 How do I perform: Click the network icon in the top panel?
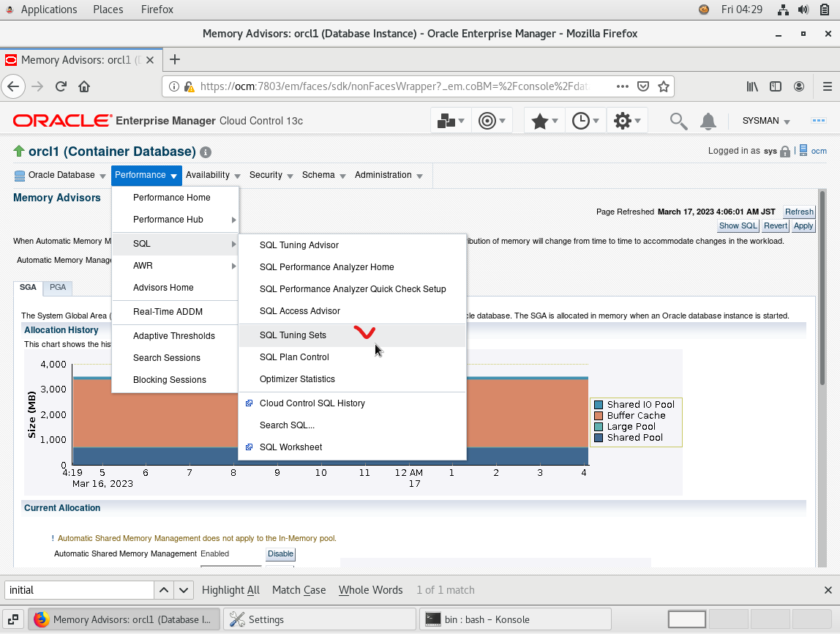[x=783, y=9]
